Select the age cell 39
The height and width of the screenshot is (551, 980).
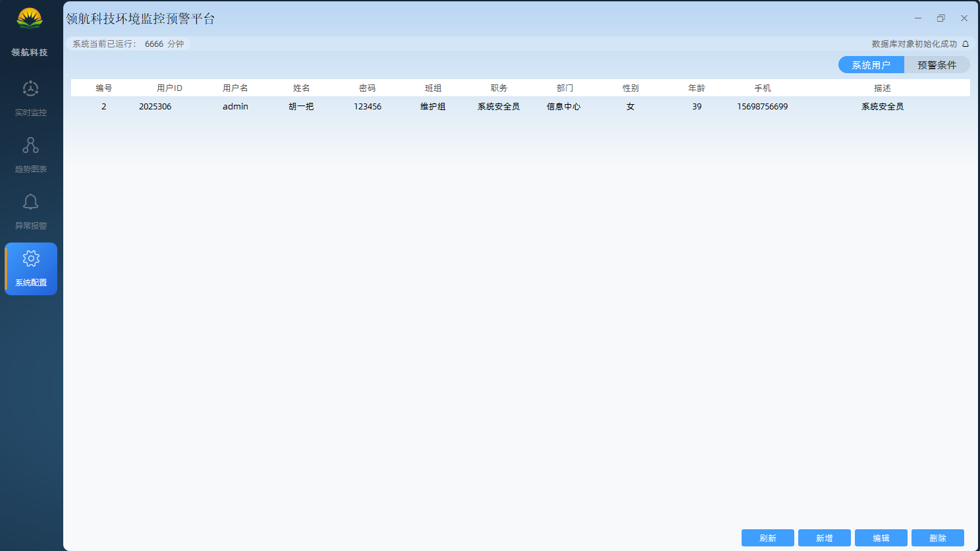coord(697,106)
